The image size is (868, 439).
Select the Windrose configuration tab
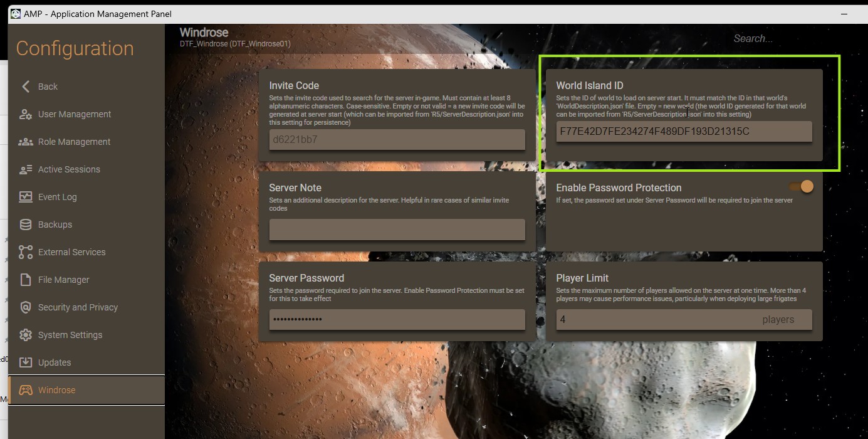click(56, 390)
